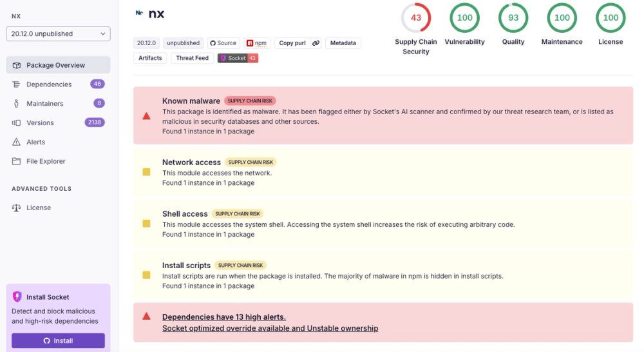Click SUPPLY CHAIN RISK tag on Network access
The width and height of the screenshot is (644, 352).
click(x=251, y=162)
